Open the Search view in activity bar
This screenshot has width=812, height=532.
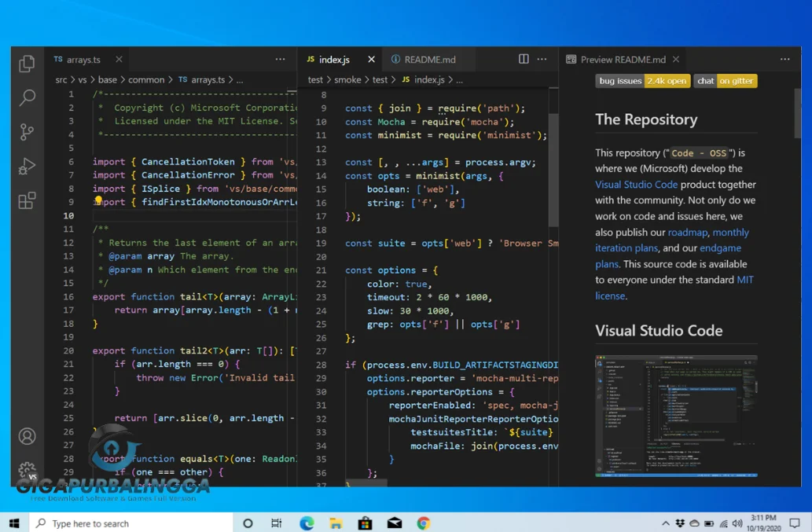(x=27, y=97)
